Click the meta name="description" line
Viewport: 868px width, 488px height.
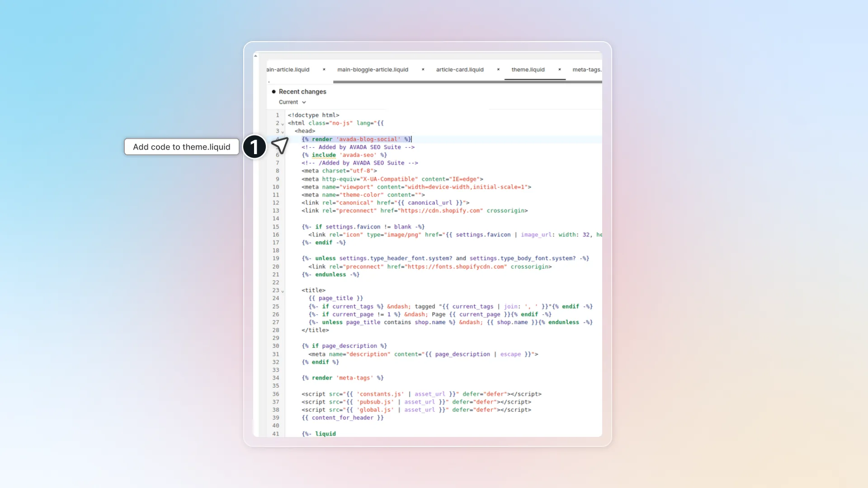click(x=423, y=354)
